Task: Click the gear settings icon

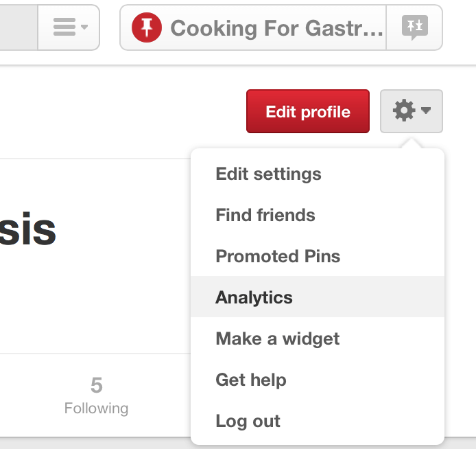Action: [404, 111]
